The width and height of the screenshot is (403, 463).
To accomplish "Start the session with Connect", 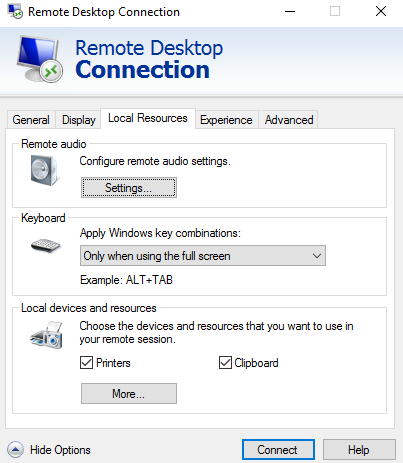I will [278, 450].
